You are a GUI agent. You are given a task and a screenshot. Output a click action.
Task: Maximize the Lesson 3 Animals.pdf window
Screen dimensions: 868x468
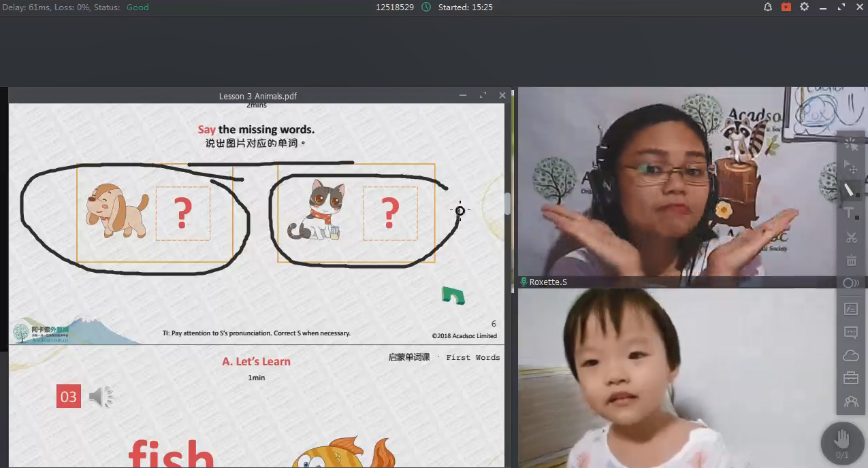pos(483,95)
